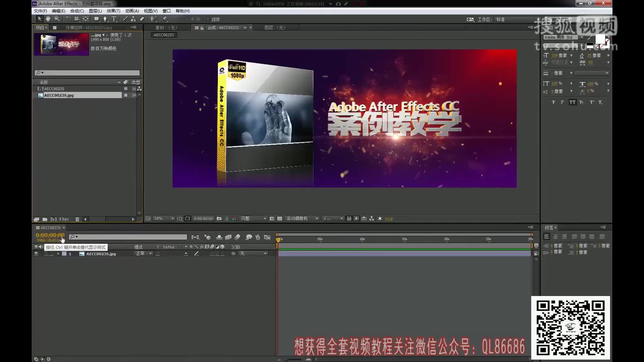Toggle Faux Italic text style
Screen dimensions: 644x362
[562, 102]
